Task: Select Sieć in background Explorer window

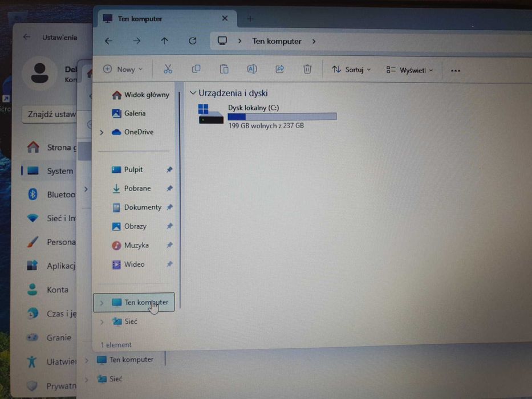Action: [x=109, y=378]
